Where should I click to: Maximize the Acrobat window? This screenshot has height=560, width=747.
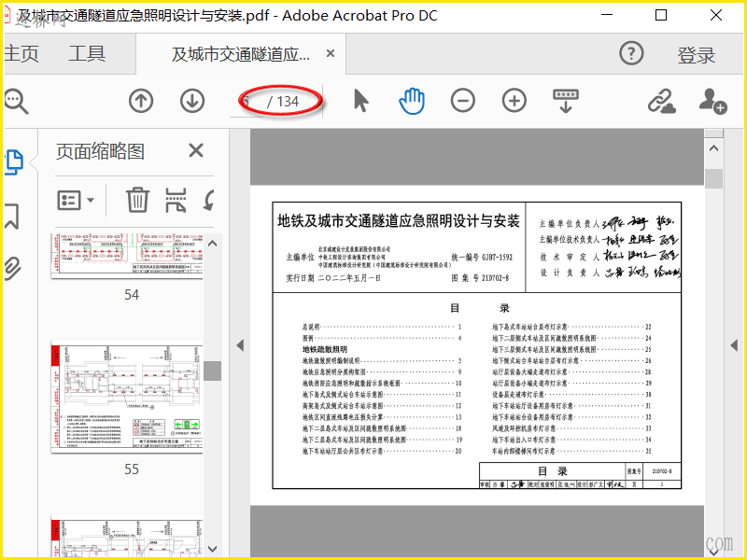[x=661, y=15]
